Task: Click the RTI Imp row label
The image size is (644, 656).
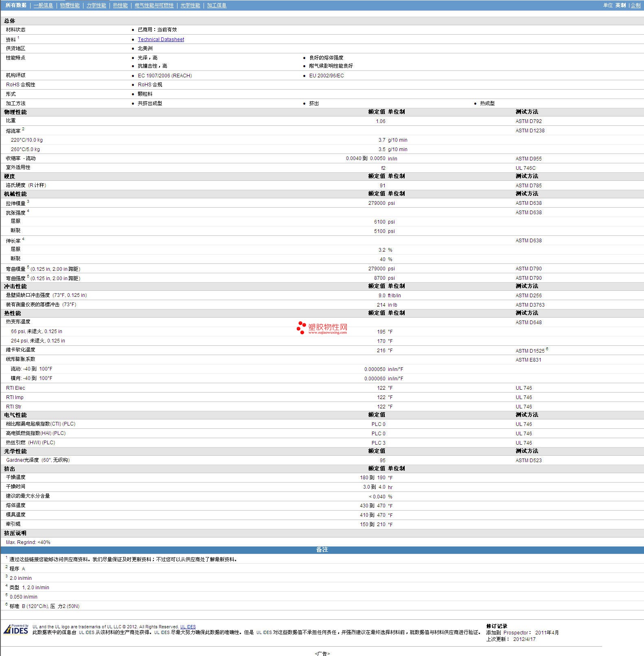Action: (15, 397)
